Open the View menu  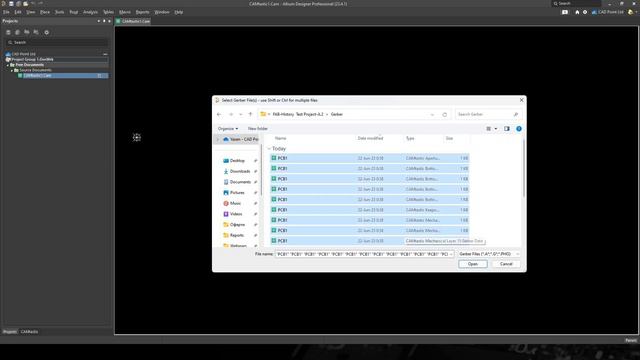click(x=31, y=12)
